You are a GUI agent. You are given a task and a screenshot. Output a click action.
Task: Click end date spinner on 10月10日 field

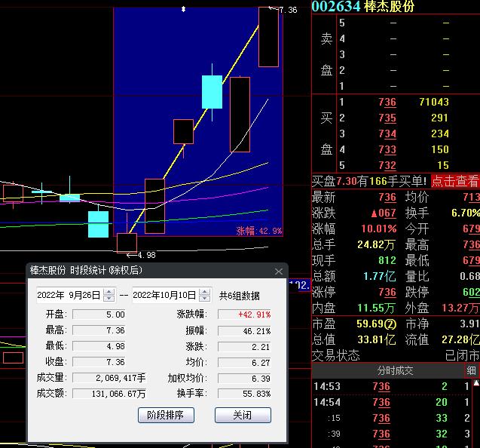pos(204,295)
